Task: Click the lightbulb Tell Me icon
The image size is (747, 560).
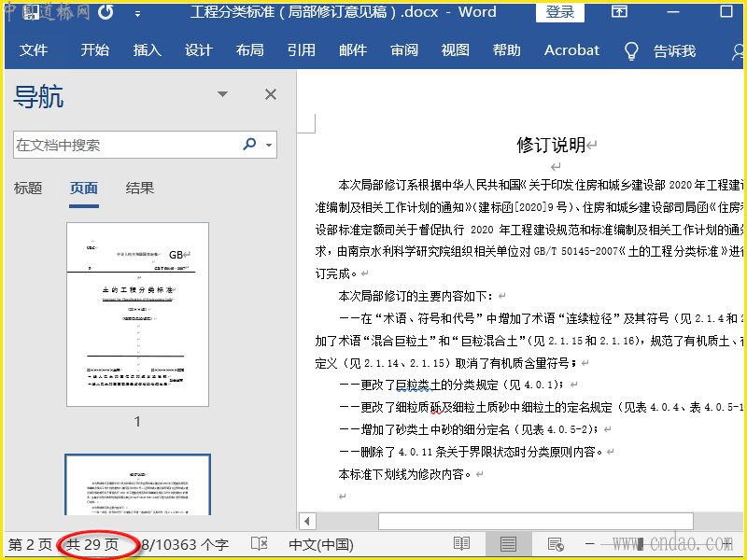Action: click(x=631, y=50)
